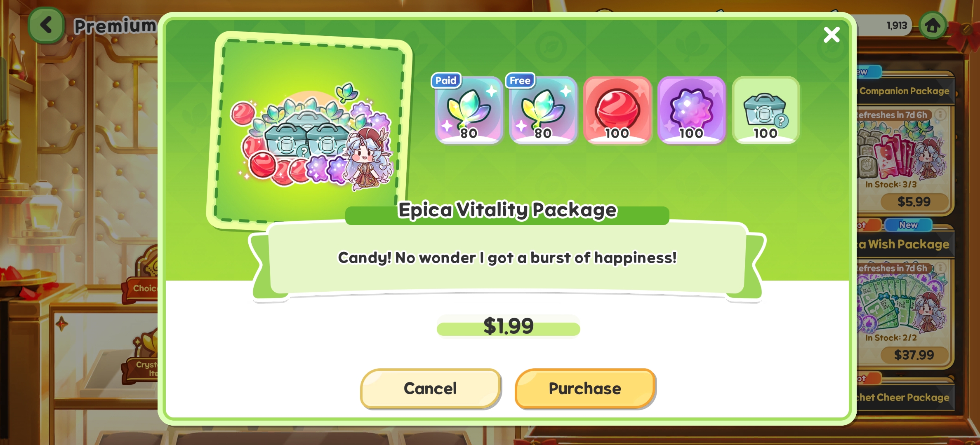The width and height of the screenshot is (980, 445).
Task: Select the red candy ball reward
Action: tap(617, 110)
